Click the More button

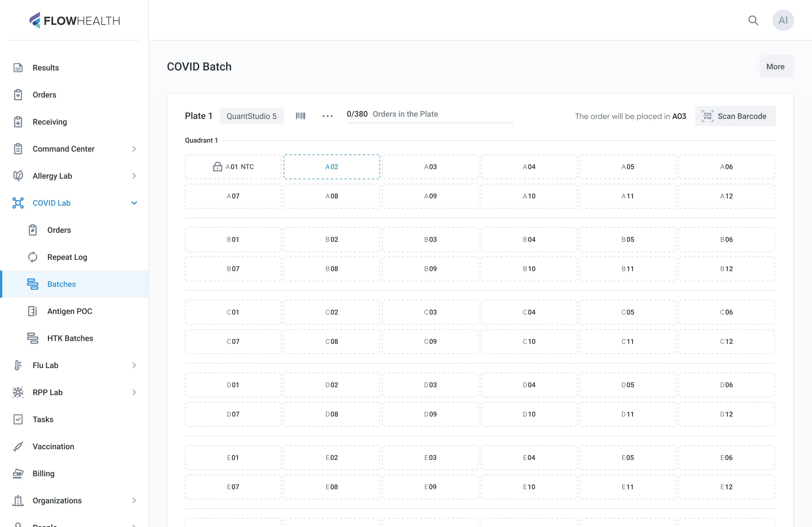[776, 67]
